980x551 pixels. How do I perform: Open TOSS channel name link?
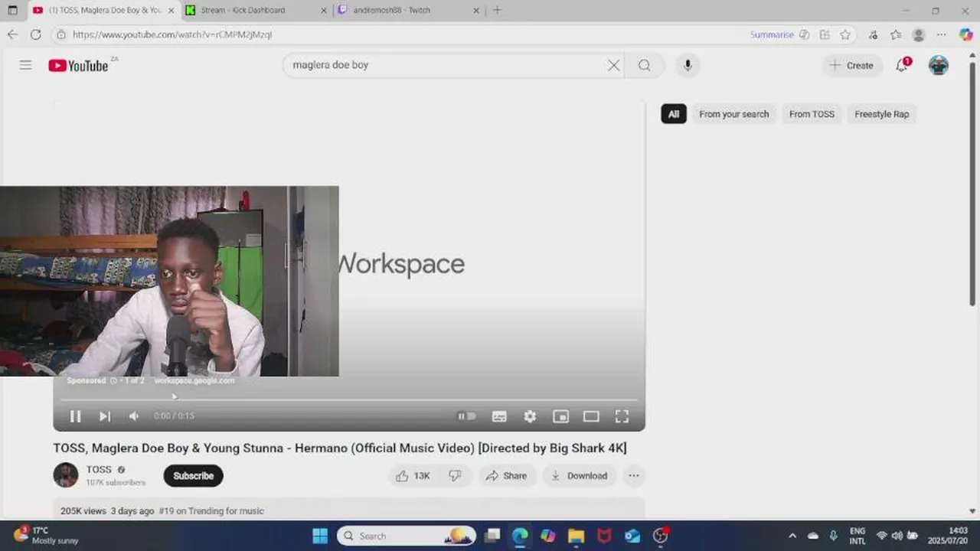click(99, 470)
